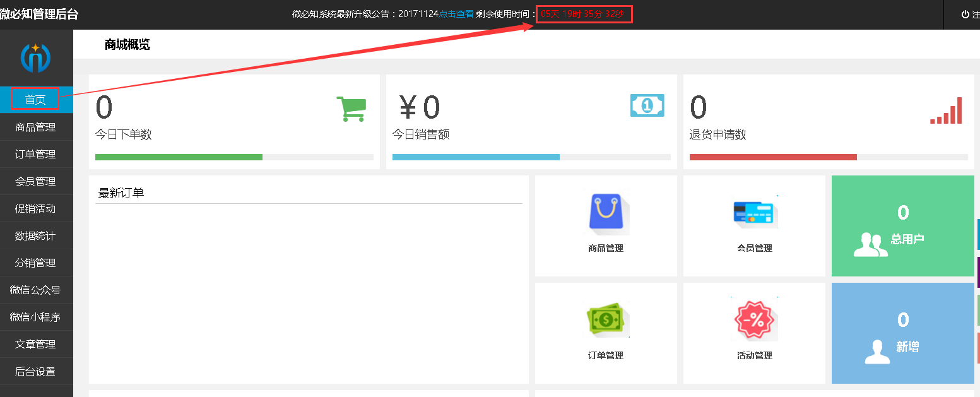Click the logo in the sidebar
The height and width of the screenshot is (397, 980).
tap(36, 58)
